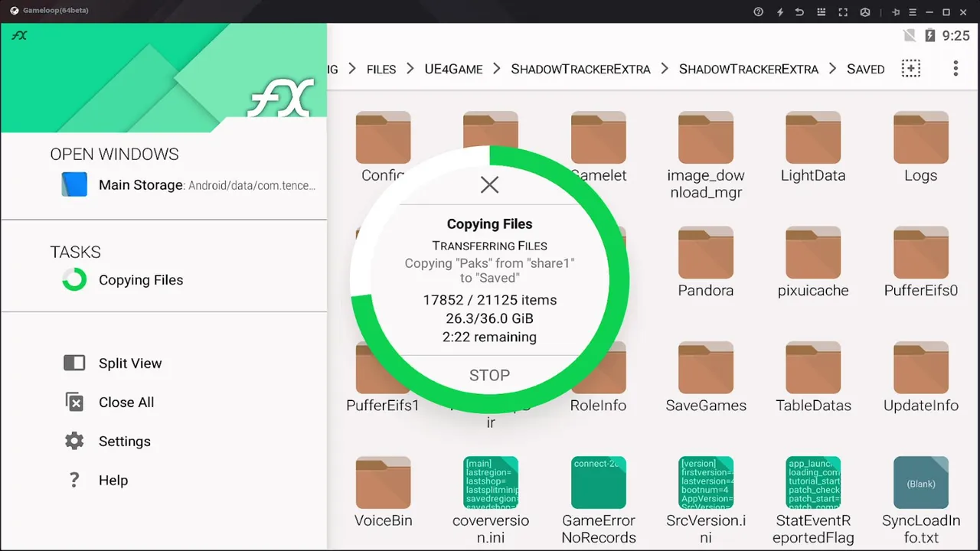Click the TASKS section header
This screenshot has height=551, width=980.
point(75,252)
